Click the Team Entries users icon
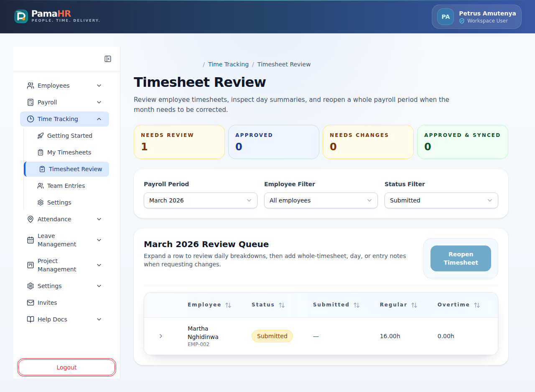This screenshot has height=392, width=535. (41, 186)
